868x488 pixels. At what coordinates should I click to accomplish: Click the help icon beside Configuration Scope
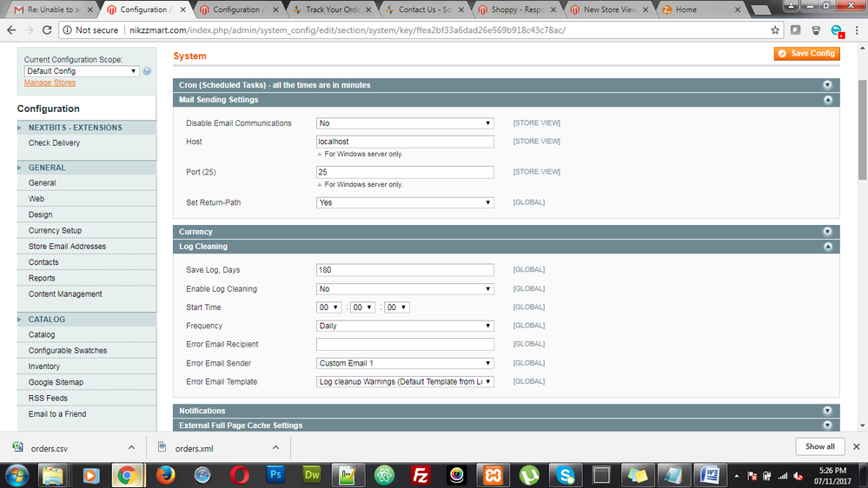(x=148, y=71)
